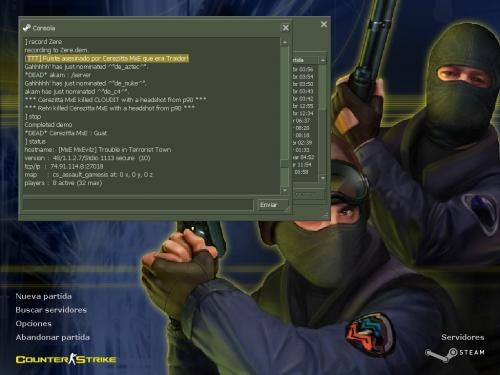Click the Steam logo in the bottom right
Viewport: 500px width, 375px height.
(455, 354)
